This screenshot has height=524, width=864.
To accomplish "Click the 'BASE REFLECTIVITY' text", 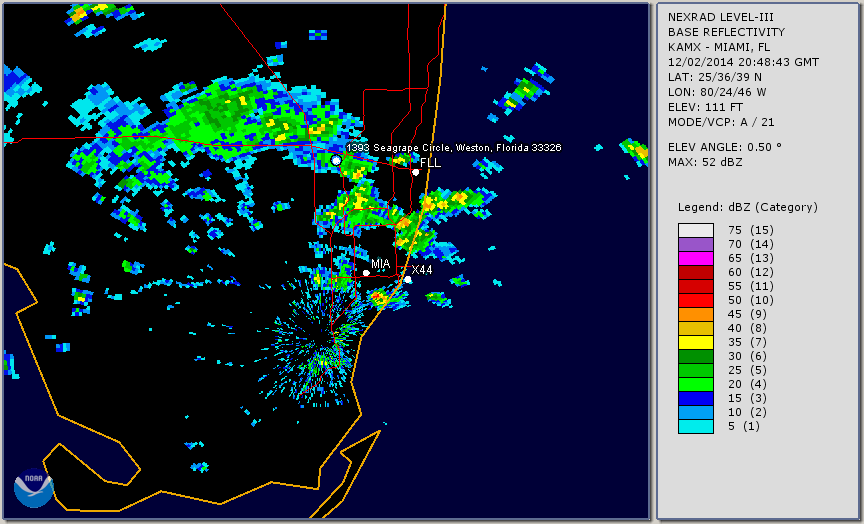I will (726, 32).
